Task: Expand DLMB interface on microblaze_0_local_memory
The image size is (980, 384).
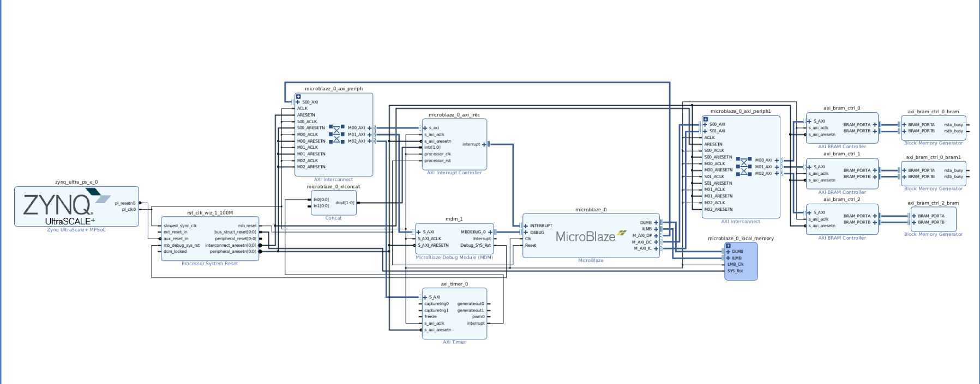Action: (728, 252)
